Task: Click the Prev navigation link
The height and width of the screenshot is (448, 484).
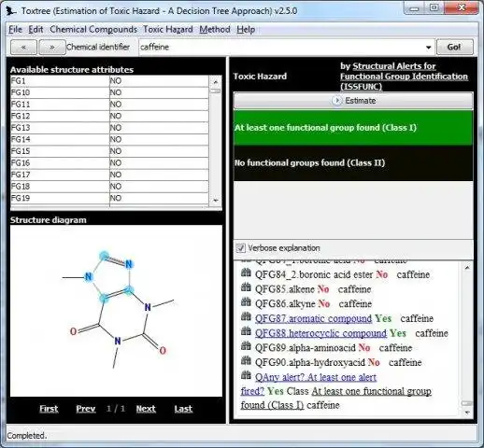Action: [x=86, y=409]
